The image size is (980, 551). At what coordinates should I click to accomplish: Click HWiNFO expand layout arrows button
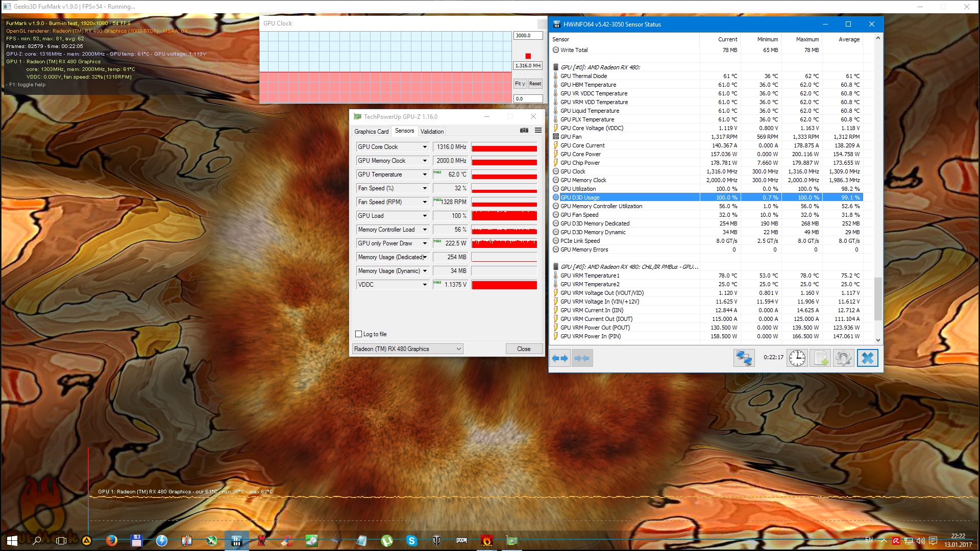tap(560, 358)
